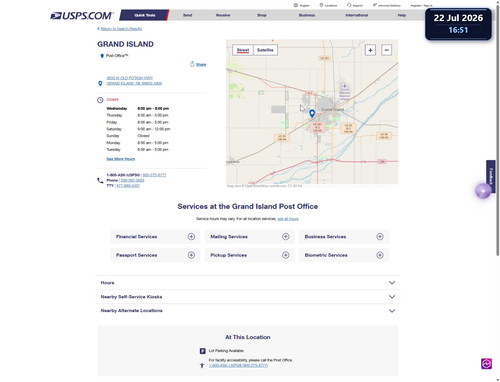The image size is (500, 382).
Task: Expand the Hours section
Action: [248, 283]
